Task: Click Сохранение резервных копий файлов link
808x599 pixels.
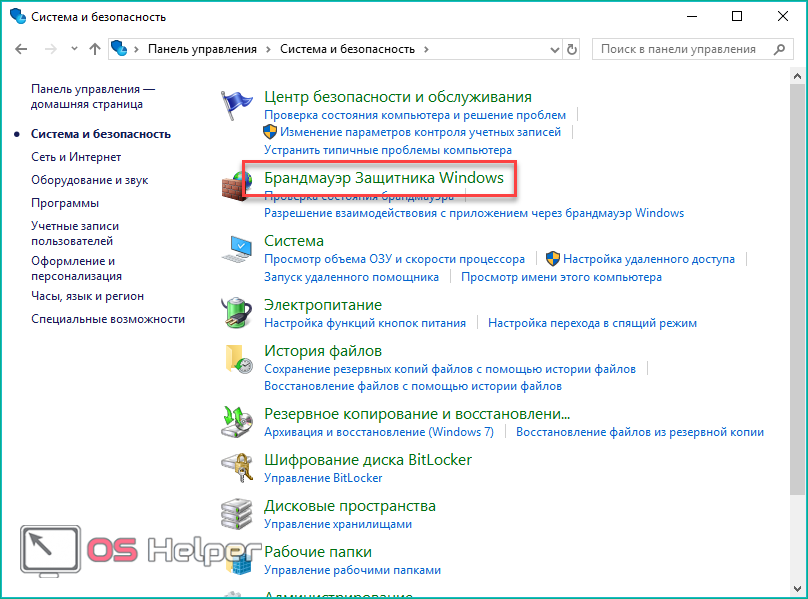Action: [450, 369]
